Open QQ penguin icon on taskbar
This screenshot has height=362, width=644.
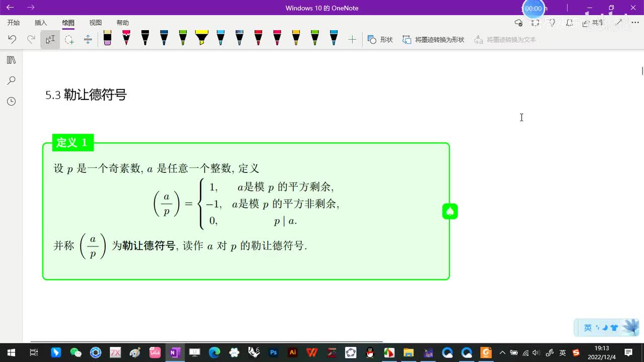pyautogui.click(x=370, y=352)
